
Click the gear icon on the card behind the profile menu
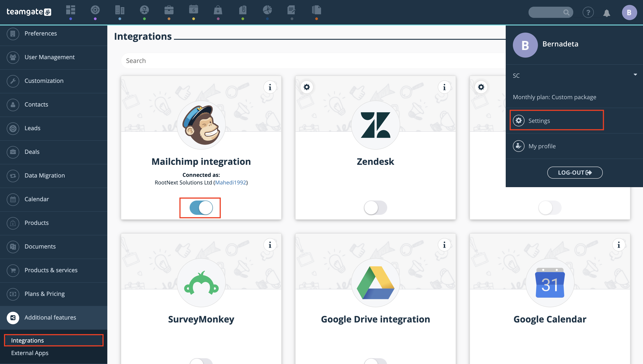pos(481,87)
